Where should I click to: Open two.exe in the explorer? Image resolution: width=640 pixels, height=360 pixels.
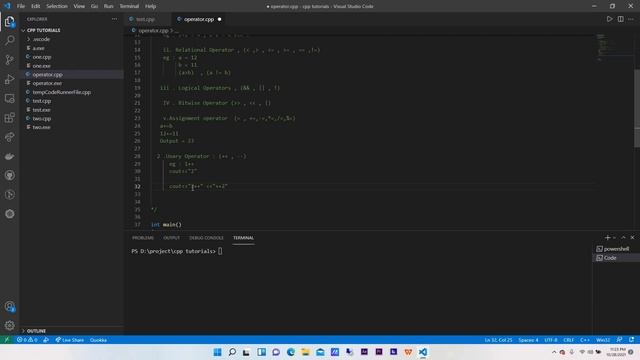72,127
